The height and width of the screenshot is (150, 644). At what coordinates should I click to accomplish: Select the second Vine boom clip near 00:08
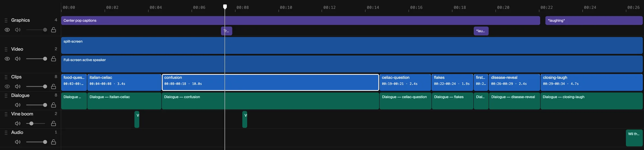[x=245, y=119]
